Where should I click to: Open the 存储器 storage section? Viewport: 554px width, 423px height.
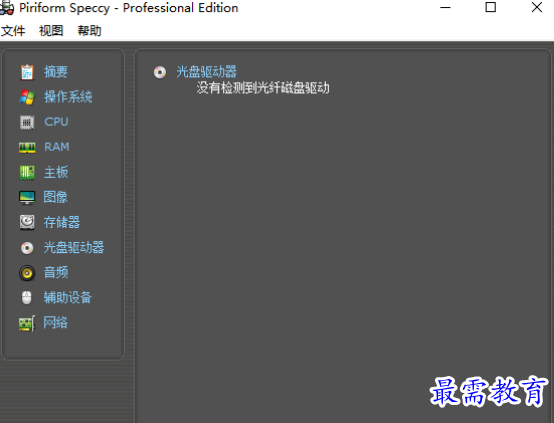[62, 222]
